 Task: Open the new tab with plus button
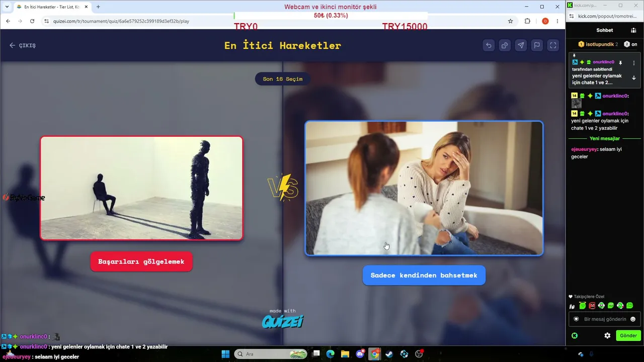point(98,7)
